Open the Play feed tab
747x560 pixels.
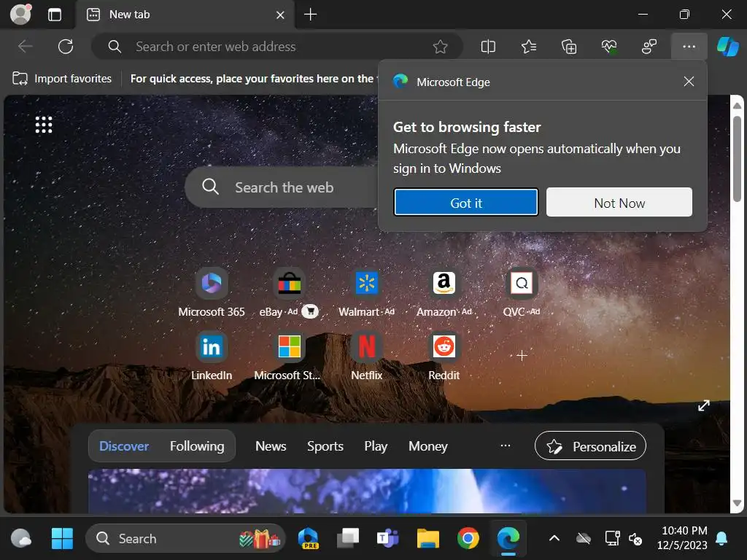tap(376, 446)
